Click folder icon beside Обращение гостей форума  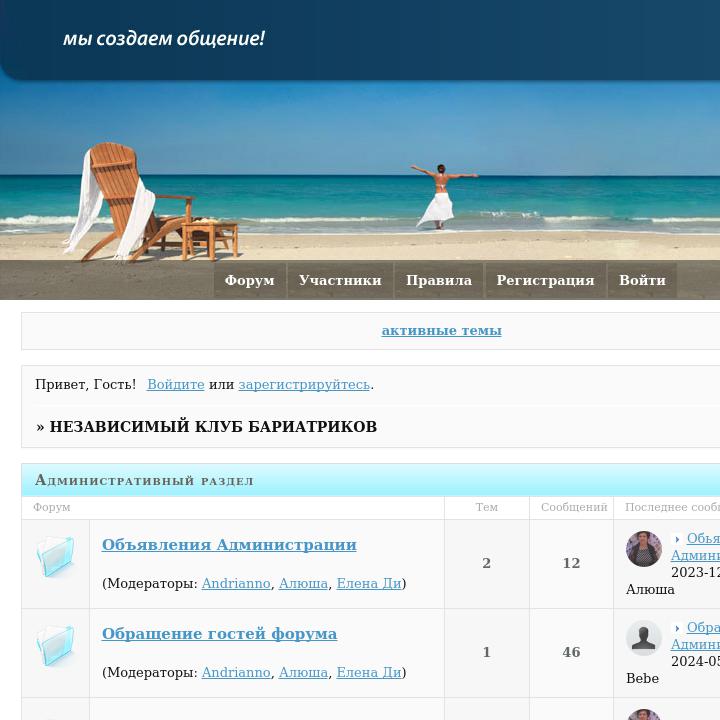(56, 645)
